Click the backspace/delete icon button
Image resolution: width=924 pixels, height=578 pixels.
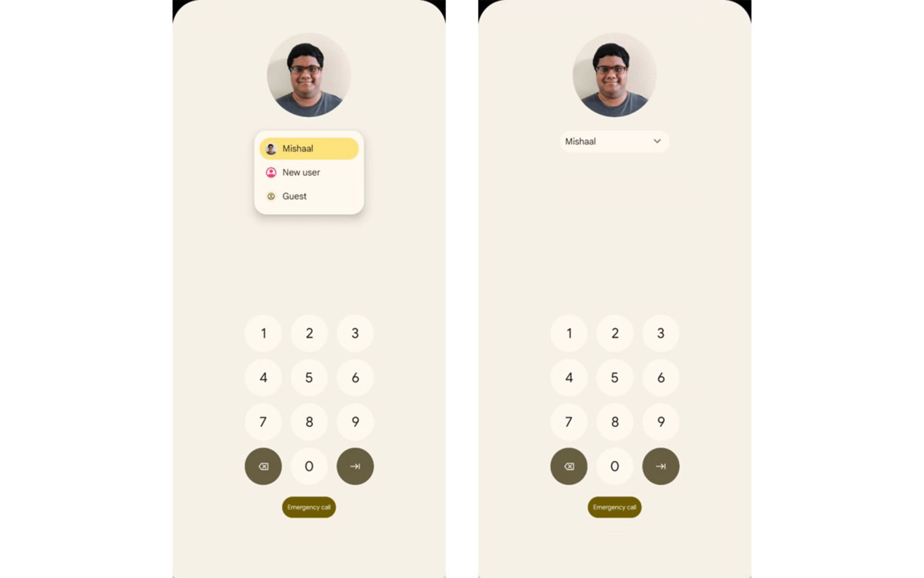264,465
